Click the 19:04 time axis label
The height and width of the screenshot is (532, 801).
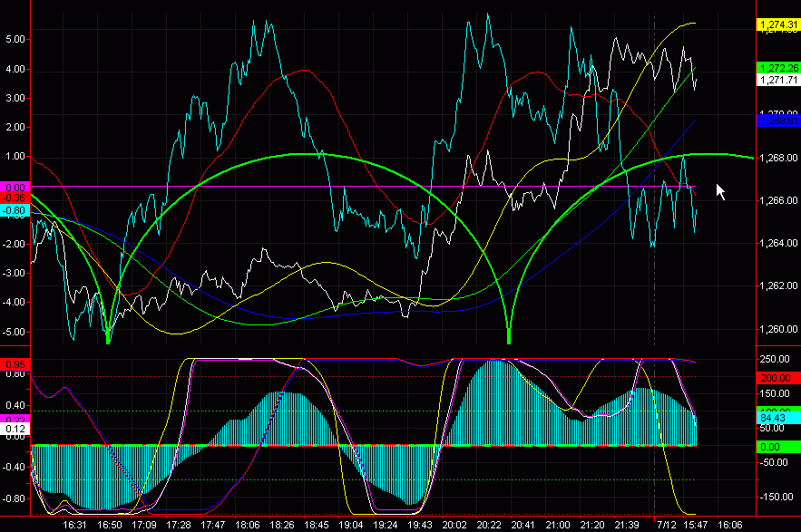pos(350,525)
